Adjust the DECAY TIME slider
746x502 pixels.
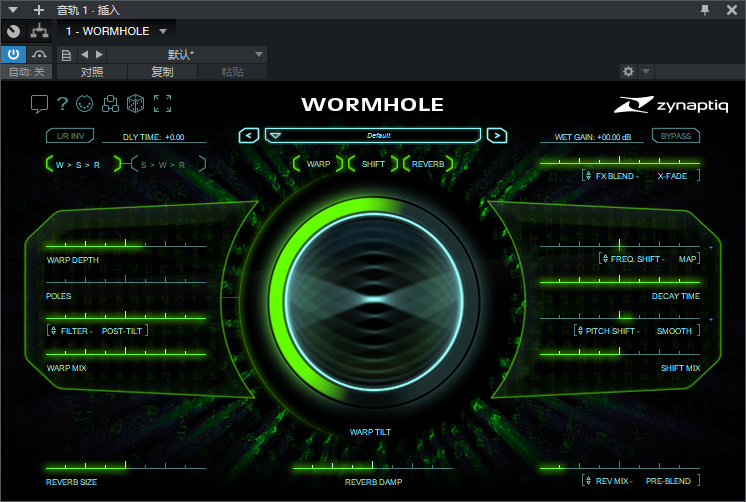[x=619, y=282]
